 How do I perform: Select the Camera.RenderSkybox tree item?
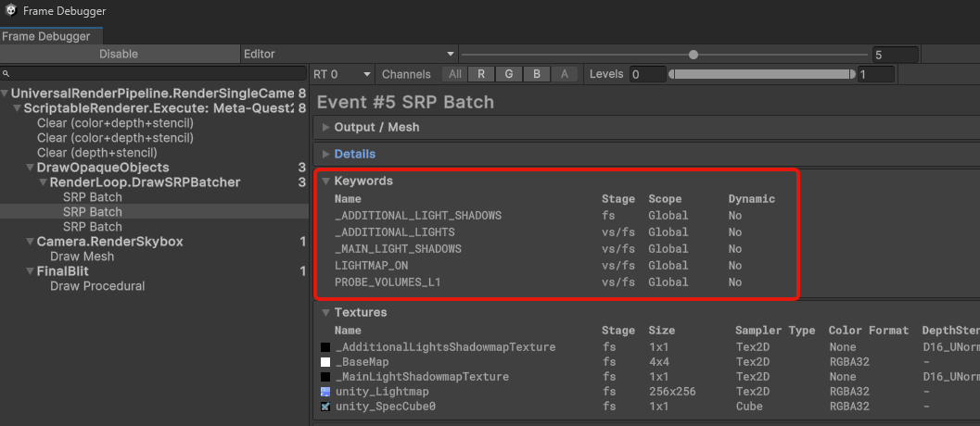[x=109, y=242]
